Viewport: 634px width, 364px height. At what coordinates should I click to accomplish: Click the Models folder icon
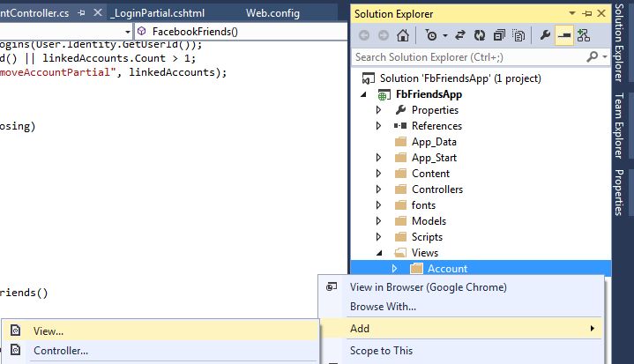[400, 221]
